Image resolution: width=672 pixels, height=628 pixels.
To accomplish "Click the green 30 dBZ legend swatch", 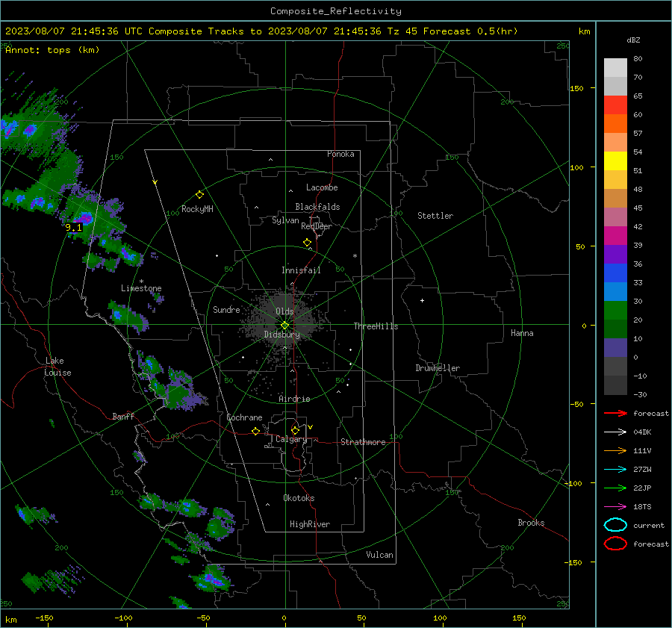I will click(615, 310).
